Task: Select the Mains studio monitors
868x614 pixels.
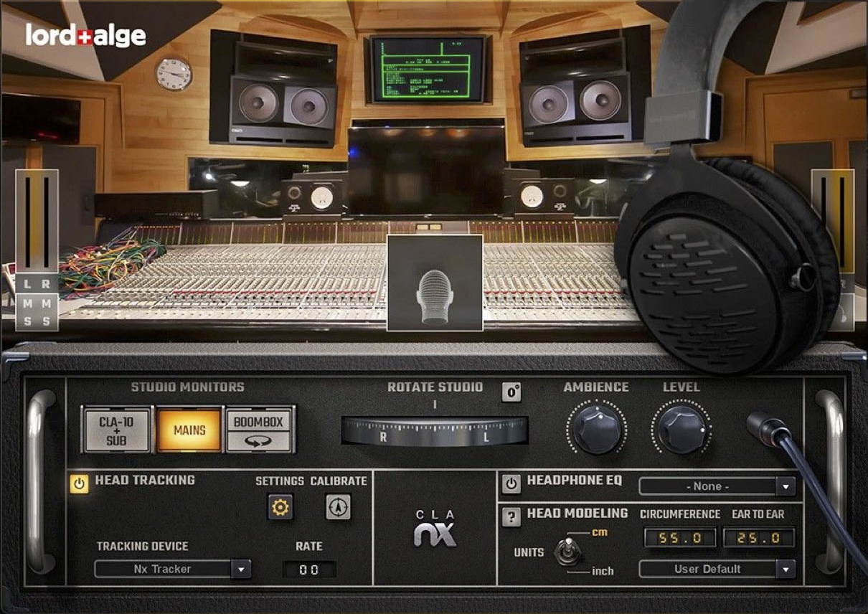Action: point(189,430)
